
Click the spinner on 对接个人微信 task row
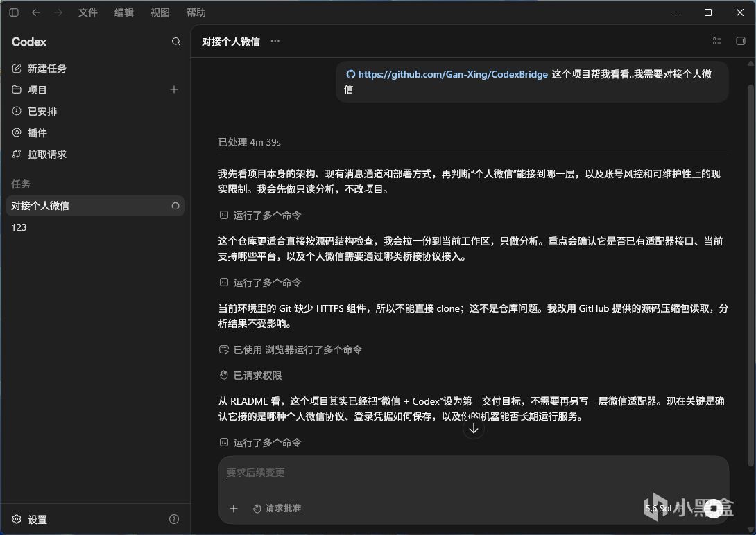click(x=175, y=206)
